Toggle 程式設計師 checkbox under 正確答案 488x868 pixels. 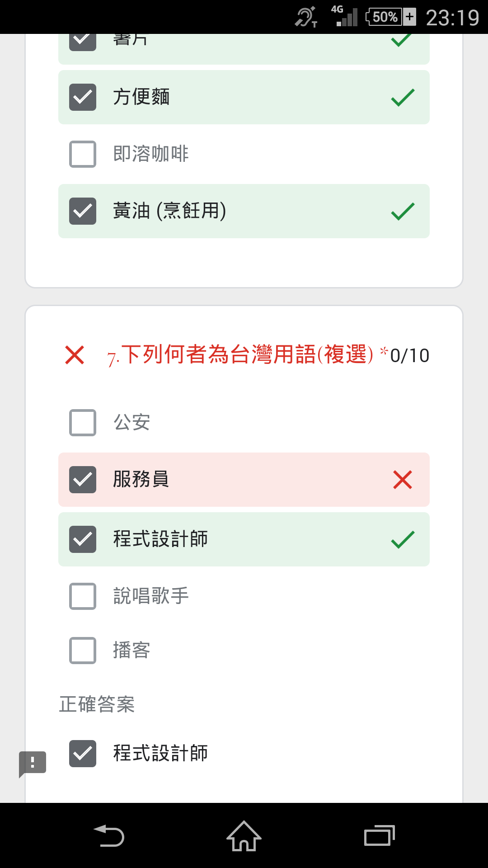click(x=83, y=754)
